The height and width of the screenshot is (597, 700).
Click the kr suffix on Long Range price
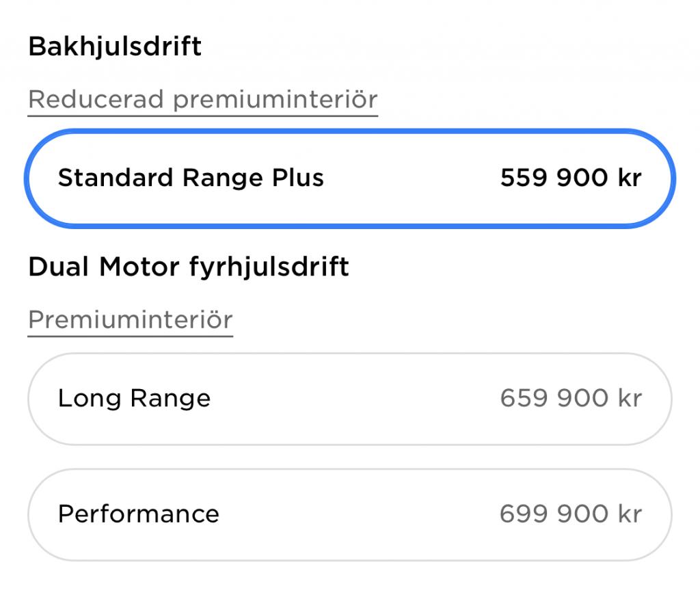[630, 398]
